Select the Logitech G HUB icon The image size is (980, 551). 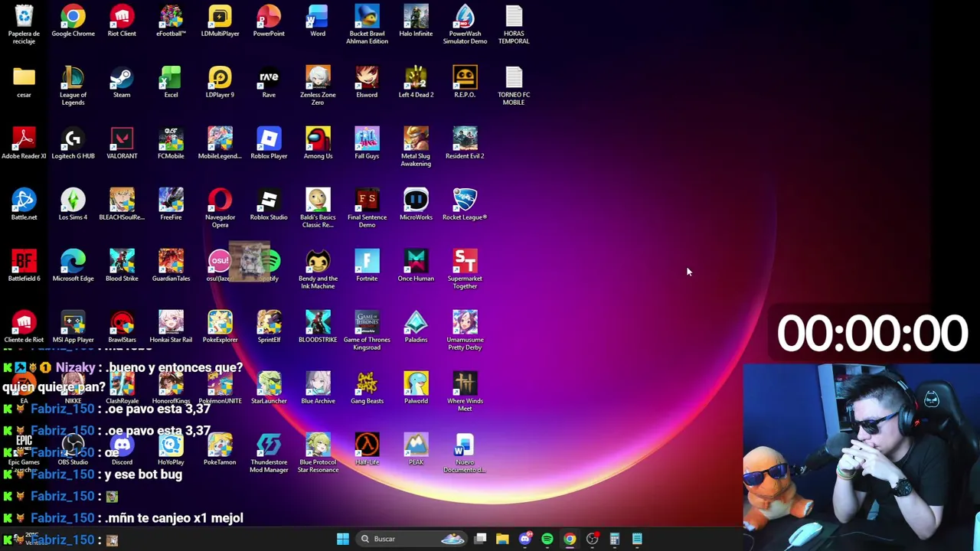pyautogui.click(x=73, y=144)
